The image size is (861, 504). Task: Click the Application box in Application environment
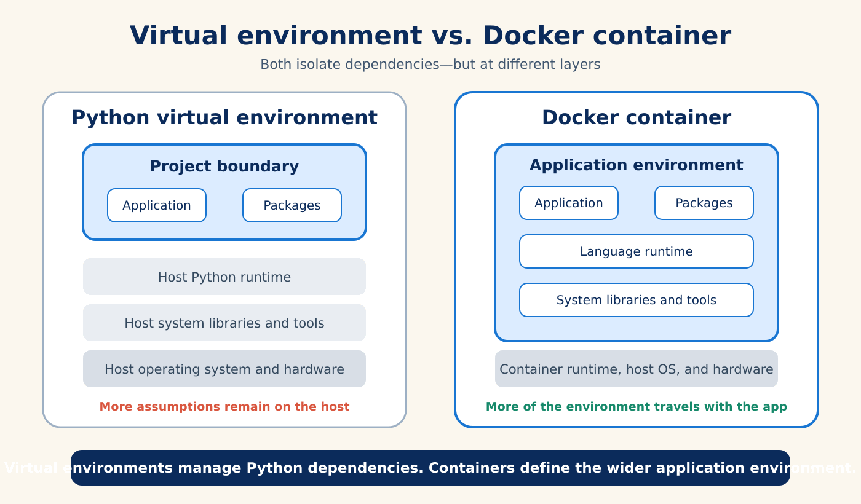pyautogui.click(x=569, y=203)
